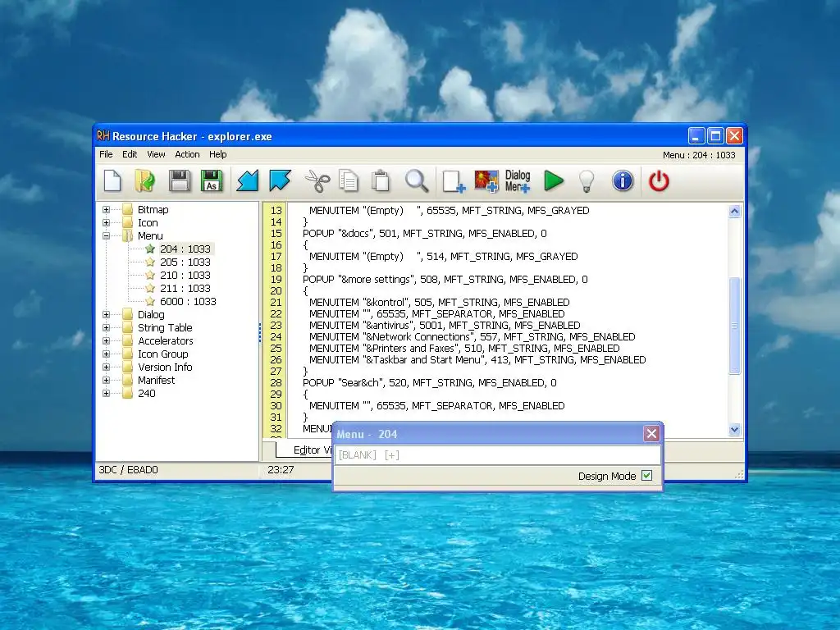Expand the 240 folder node

[106, 393]
